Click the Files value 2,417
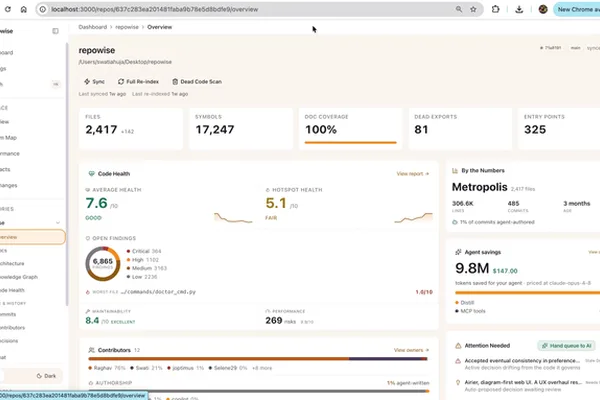This screenshot has width=600, height=400. pos(101,130)
